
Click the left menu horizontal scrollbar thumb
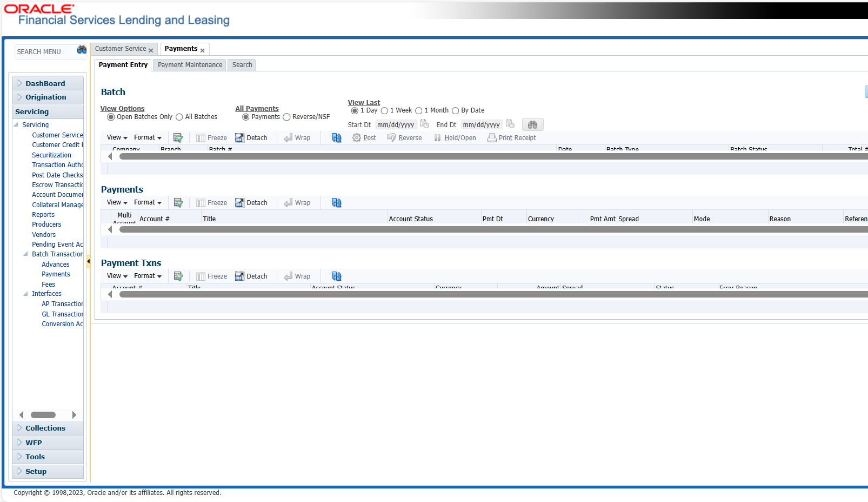[x=43, y=415]
